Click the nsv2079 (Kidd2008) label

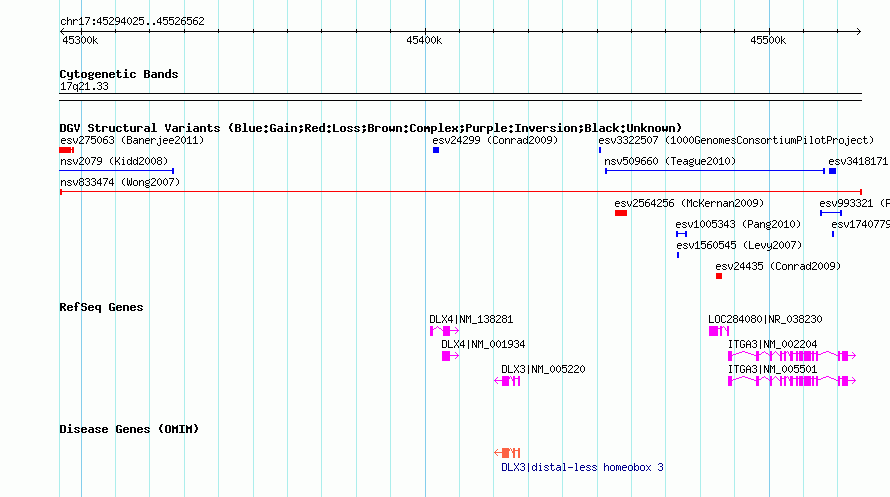point(114,161)
